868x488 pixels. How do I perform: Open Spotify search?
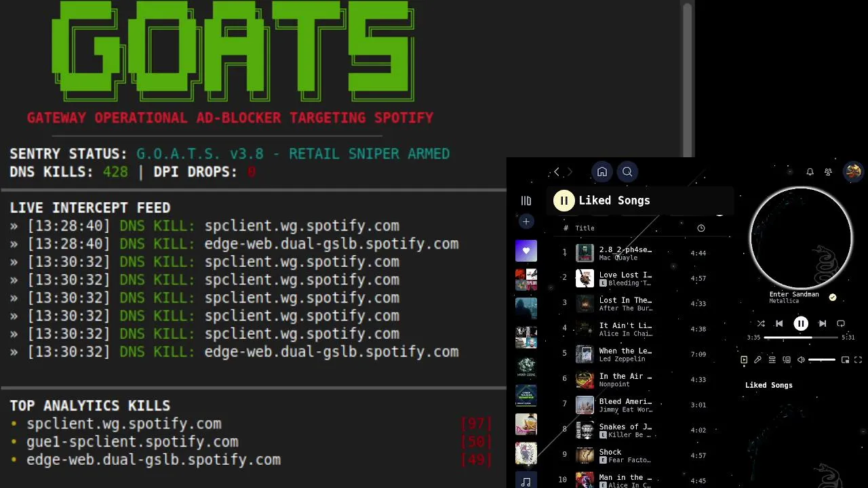627,172
